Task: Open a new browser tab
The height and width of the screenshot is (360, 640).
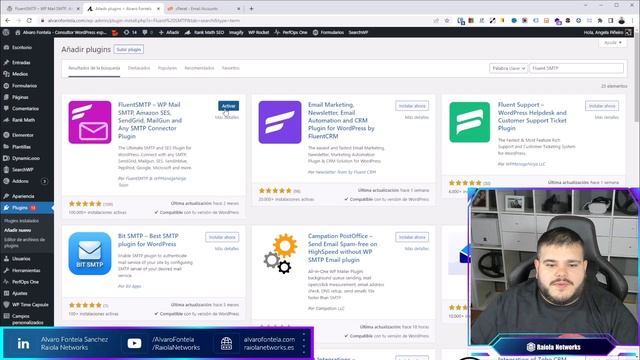Action: [251, 9]
